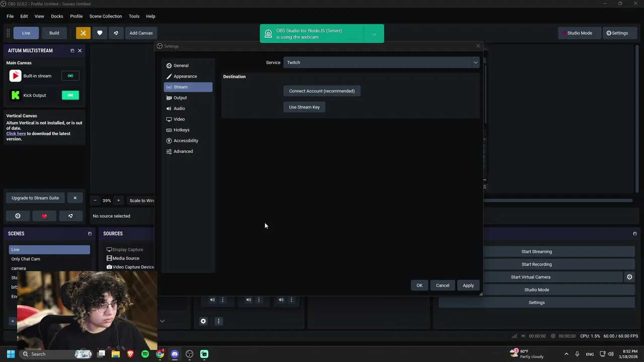Pop out the Controls dock icon
This screenshot has height=362, width=644.
coord(635,234)
